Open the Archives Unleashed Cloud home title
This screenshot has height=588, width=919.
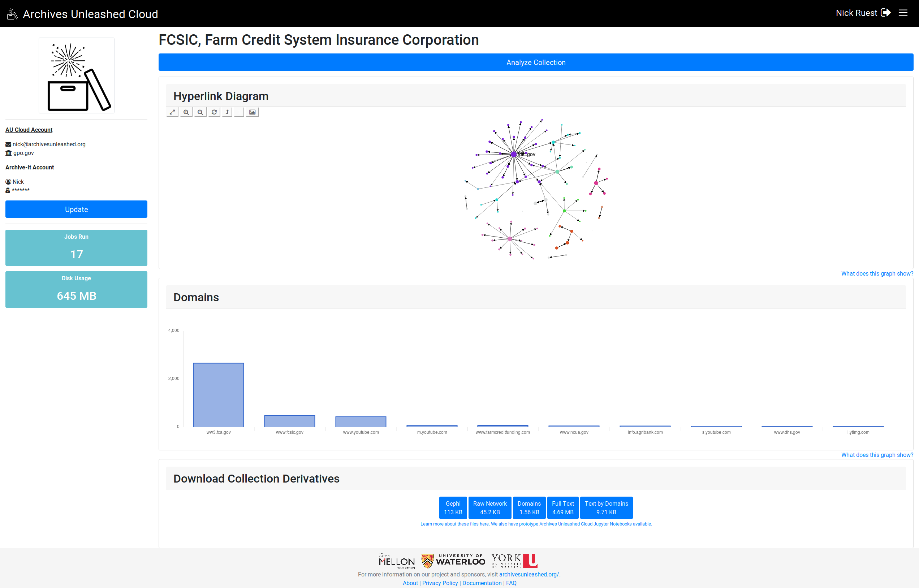[90, 14]
